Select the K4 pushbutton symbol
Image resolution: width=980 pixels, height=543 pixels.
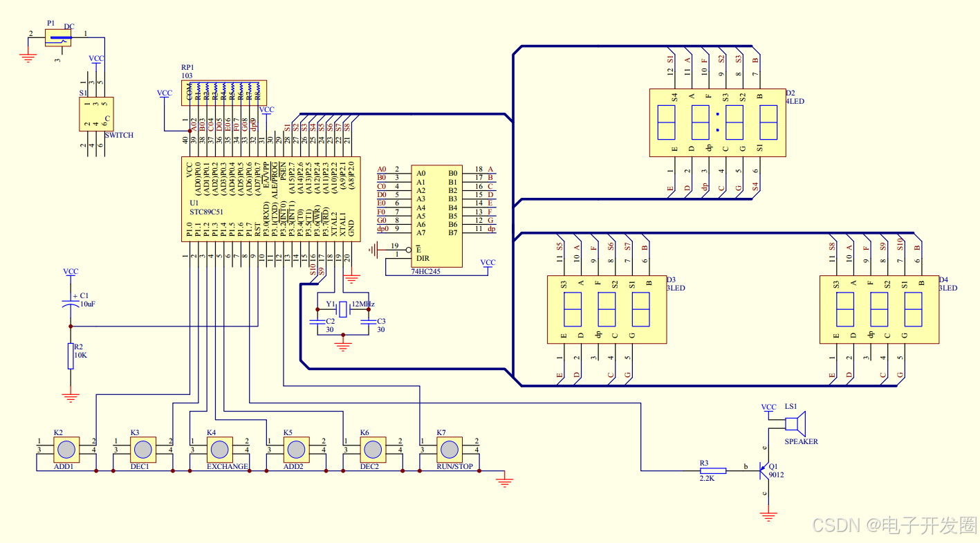(x=219, y=450)
